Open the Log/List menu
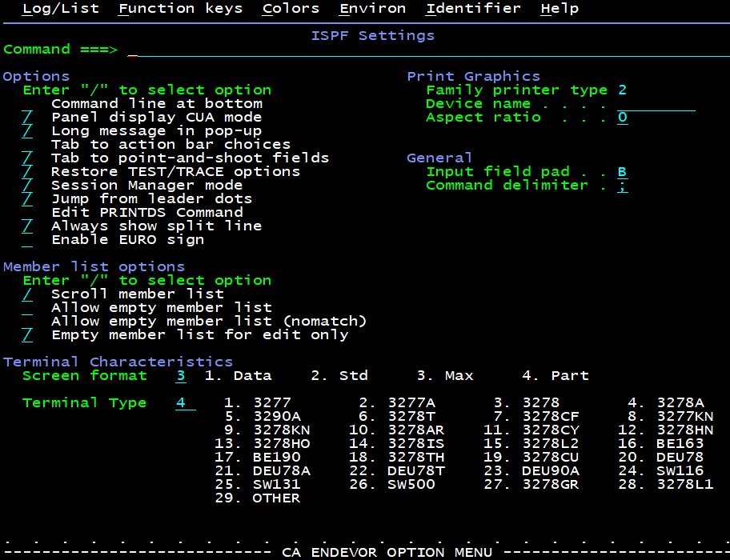 tap(61, 9)
